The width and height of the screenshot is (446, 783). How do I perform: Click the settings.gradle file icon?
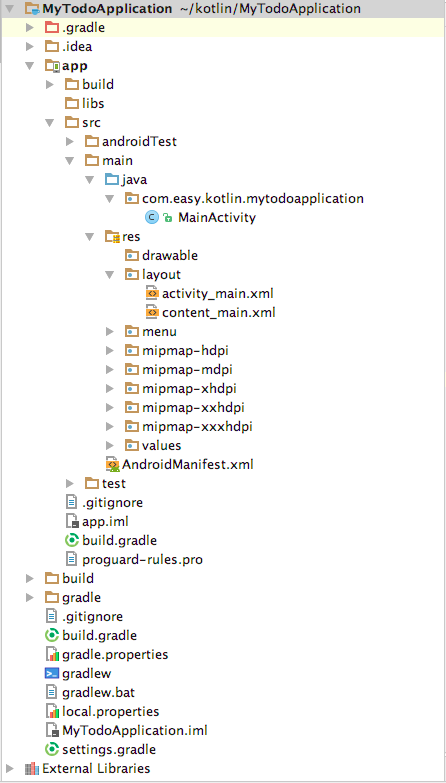click(52, 749)
